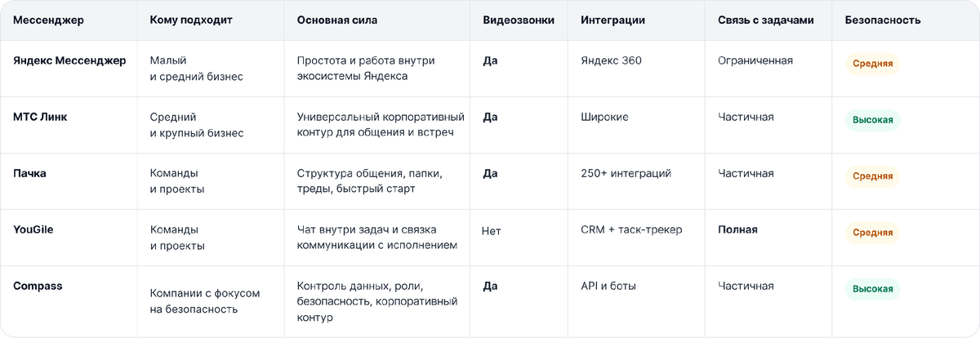Click the Средняя badge in Яндекс Мессенджер row

[x=872, y=64]
